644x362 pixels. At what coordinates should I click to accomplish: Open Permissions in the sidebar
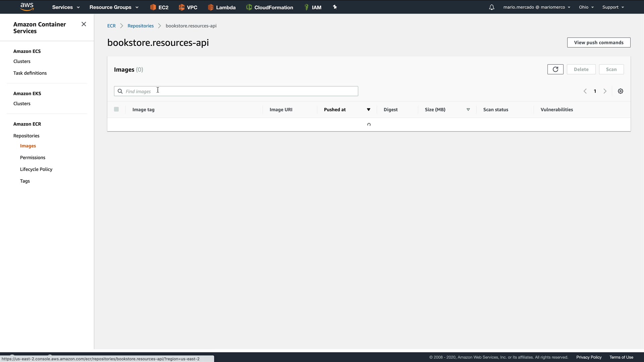[33, 158]
